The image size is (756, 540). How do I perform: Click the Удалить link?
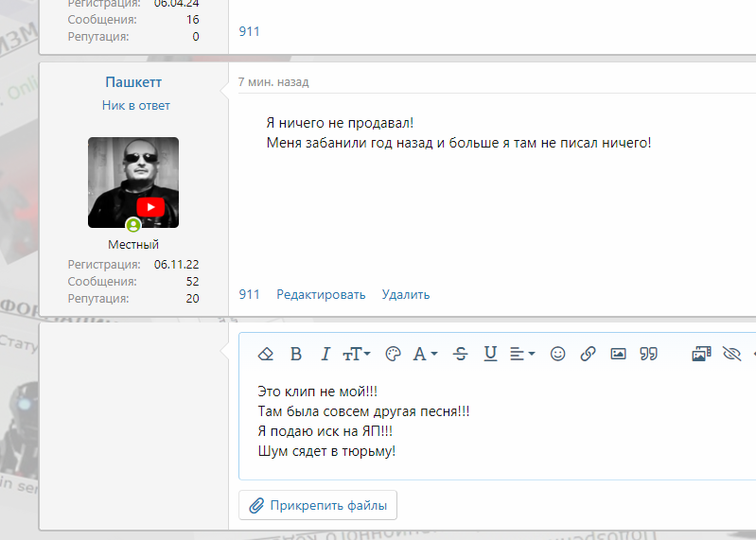(x=406, y=294)
